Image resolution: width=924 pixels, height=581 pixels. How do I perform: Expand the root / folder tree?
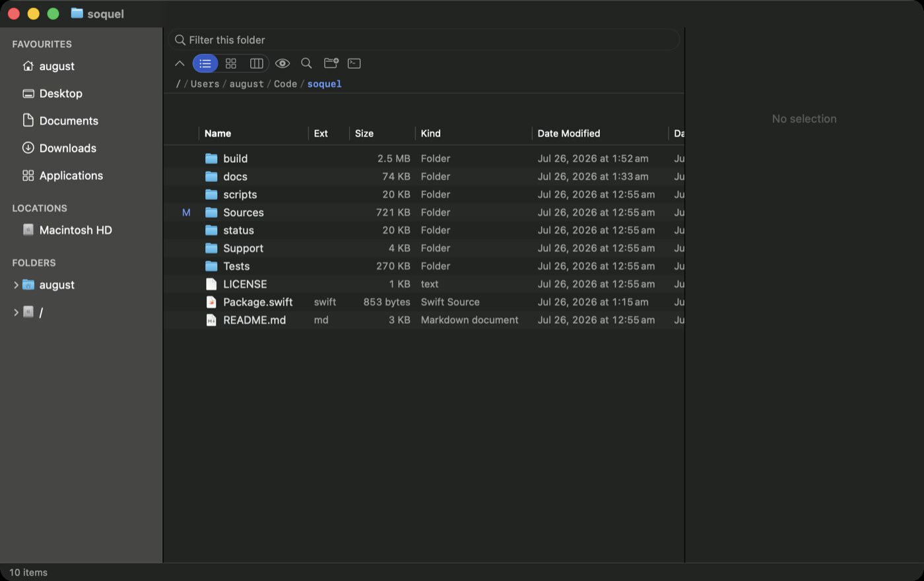tap(16, 313)
